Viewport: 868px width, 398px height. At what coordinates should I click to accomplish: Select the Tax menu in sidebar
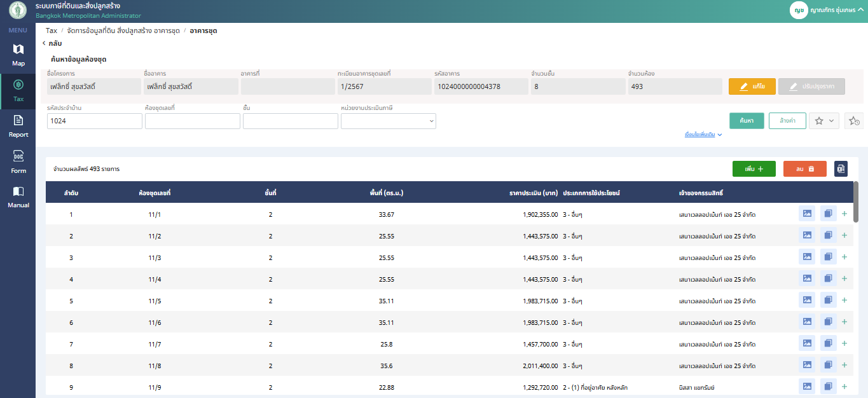(x=18, y=90)
